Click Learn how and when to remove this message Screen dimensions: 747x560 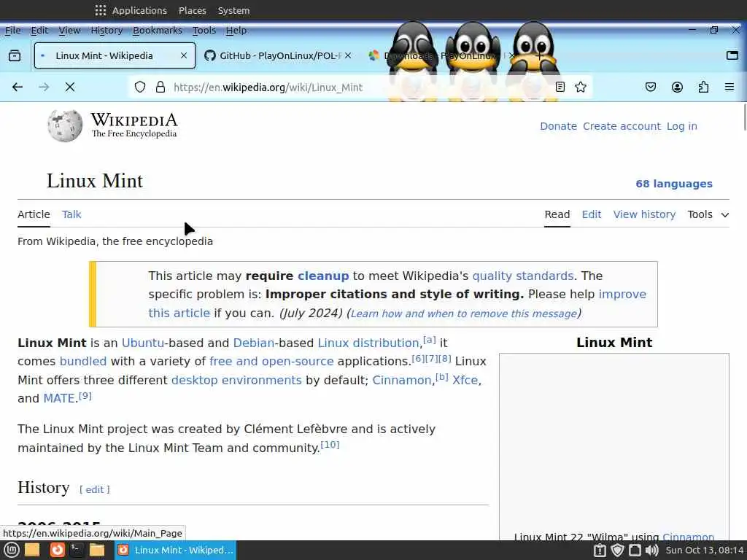(x=463, y=314)
